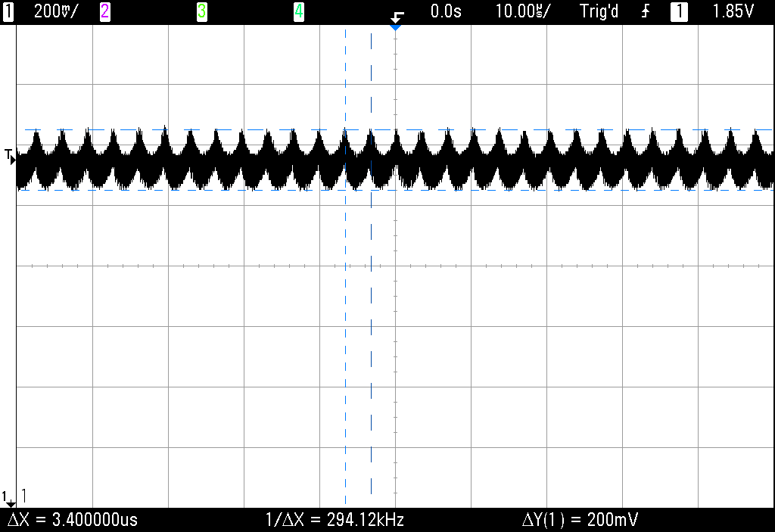Activate Channel 3 green channel icon
Image resolution: width=775 pixels, height=532 pixels.
pos(202,11)
